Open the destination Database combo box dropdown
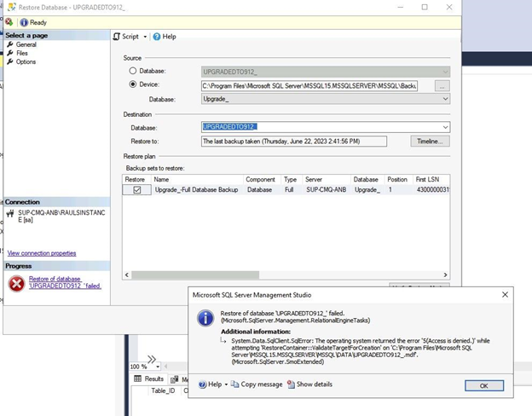The height and width of the screenshot is (416, 532). (x=445, y=127)
